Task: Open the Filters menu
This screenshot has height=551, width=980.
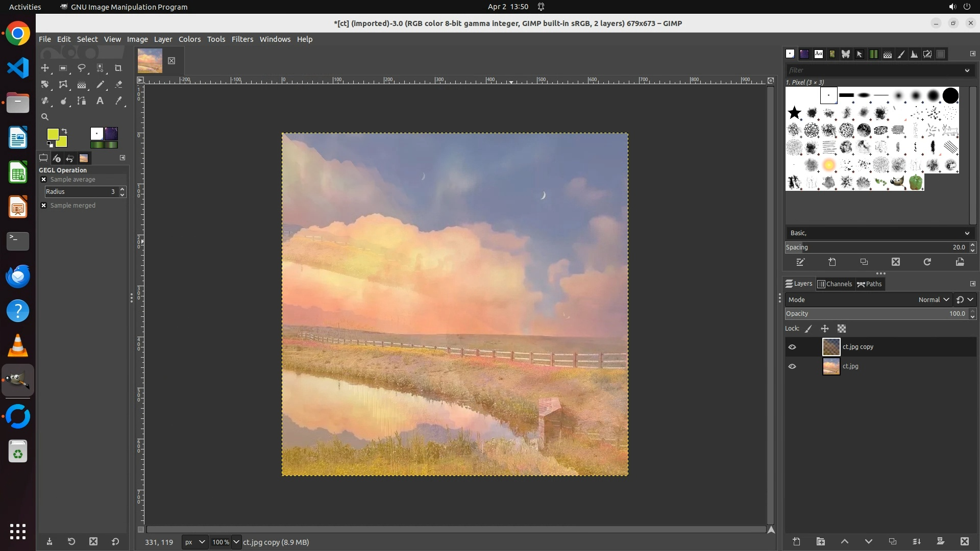Action: [242, 39]
